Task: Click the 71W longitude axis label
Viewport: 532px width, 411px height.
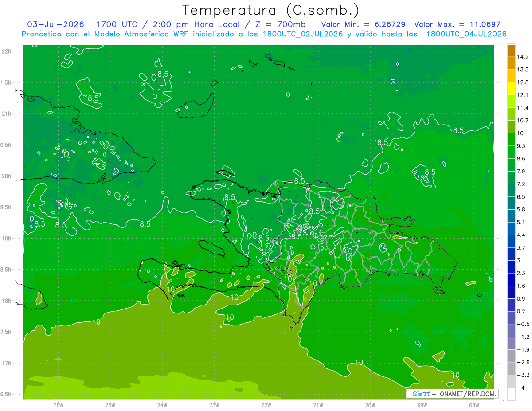Action: 318,405
